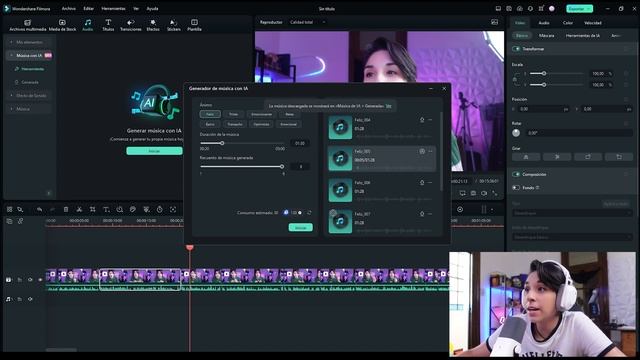Click the Feliz_004 track thumbnail
The image size is (640, 360).
coord(340,127)
